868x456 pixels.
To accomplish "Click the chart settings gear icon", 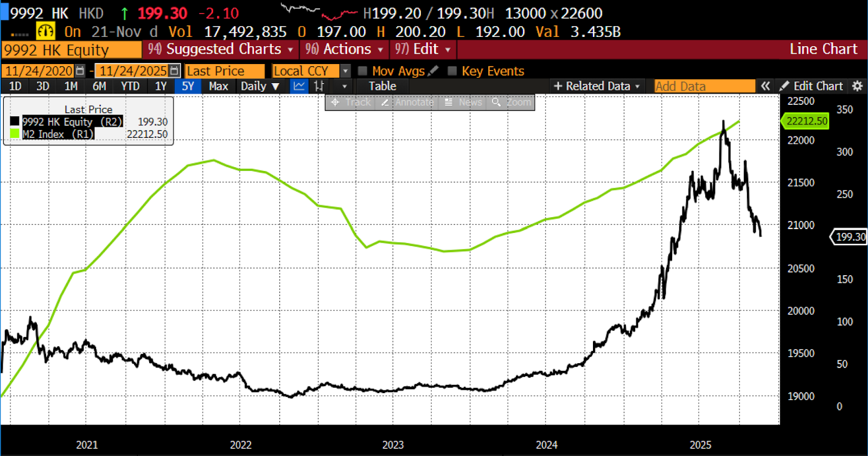I will pos(857,86).
